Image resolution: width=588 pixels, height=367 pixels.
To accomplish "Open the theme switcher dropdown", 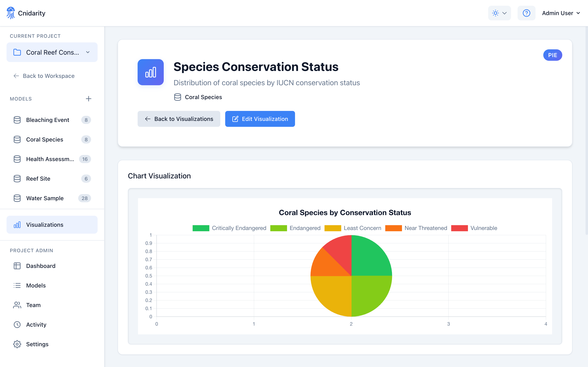I will (x=499, y=13).
